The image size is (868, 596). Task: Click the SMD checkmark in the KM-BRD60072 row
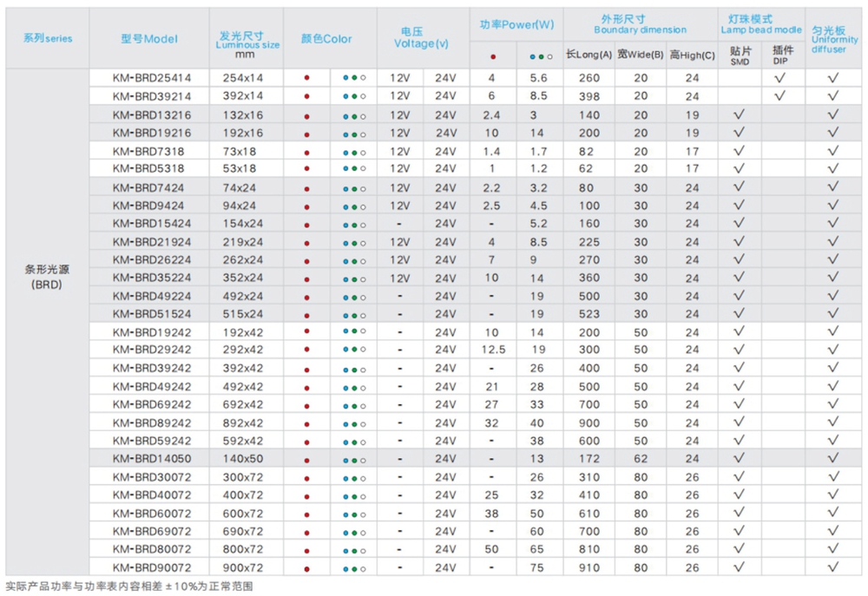tap(740, 514)
